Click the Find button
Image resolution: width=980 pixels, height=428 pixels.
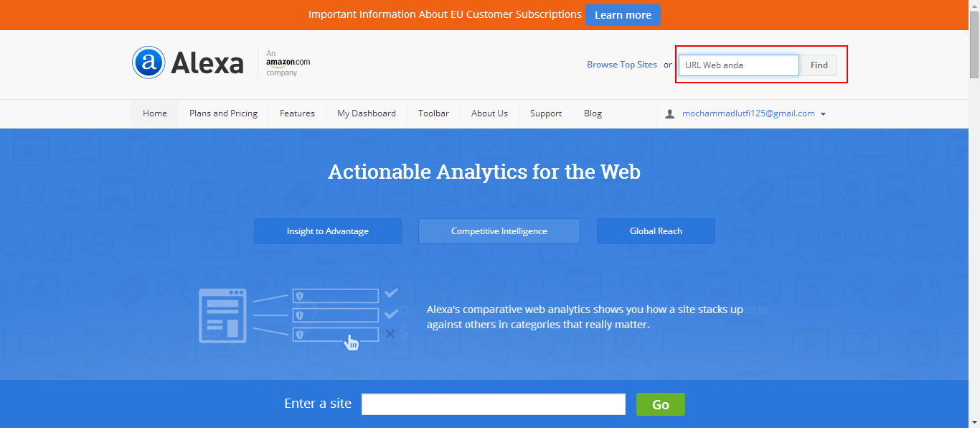819,65
